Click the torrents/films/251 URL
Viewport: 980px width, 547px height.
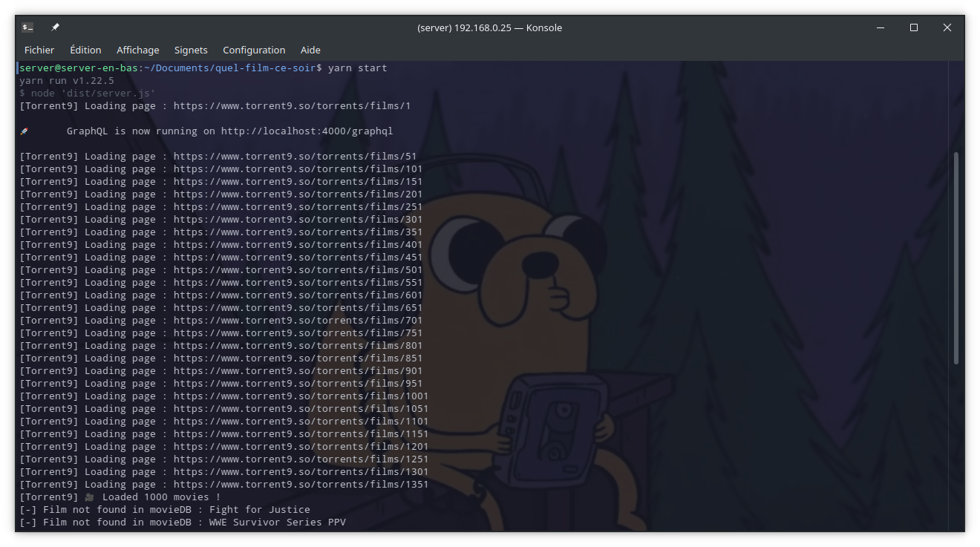click(298, 206)
